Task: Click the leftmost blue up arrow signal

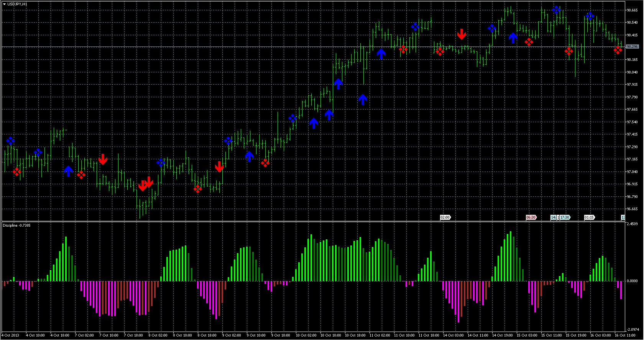Action: 68,171
